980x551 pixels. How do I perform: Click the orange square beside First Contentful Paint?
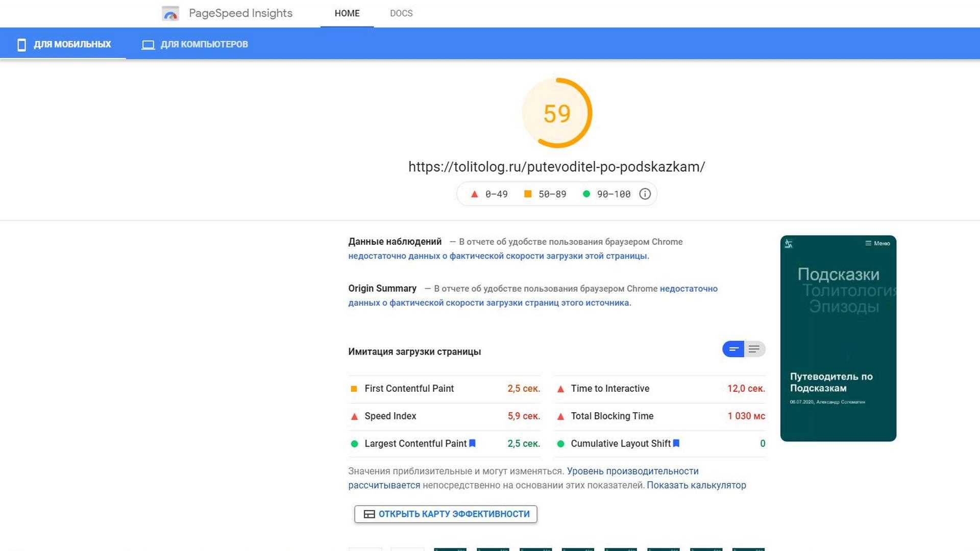click(x=354, y=389)
